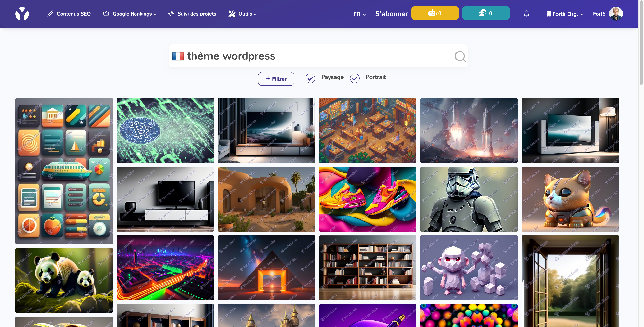Click the yellow robot credits button
Image resolution: width=644 pixels, height=327 pixels.
[x=435, y=13]
